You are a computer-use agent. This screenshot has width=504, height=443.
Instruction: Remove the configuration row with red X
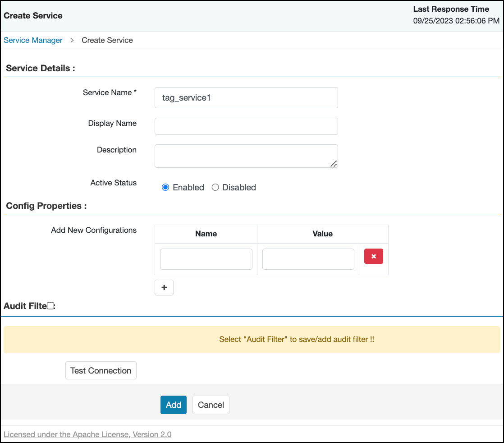coord(373,256)
